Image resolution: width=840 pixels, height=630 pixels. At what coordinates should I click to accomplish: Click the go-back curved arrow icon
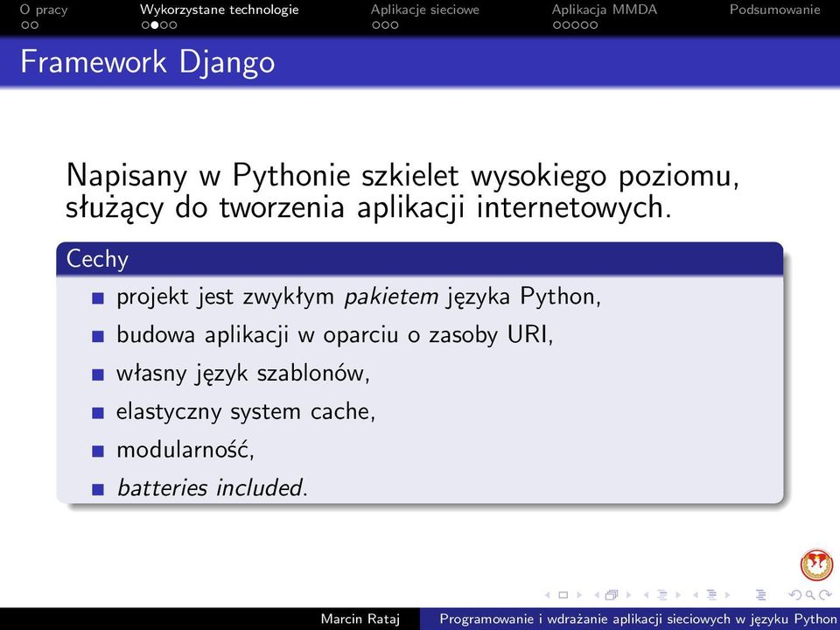point(795,595)
